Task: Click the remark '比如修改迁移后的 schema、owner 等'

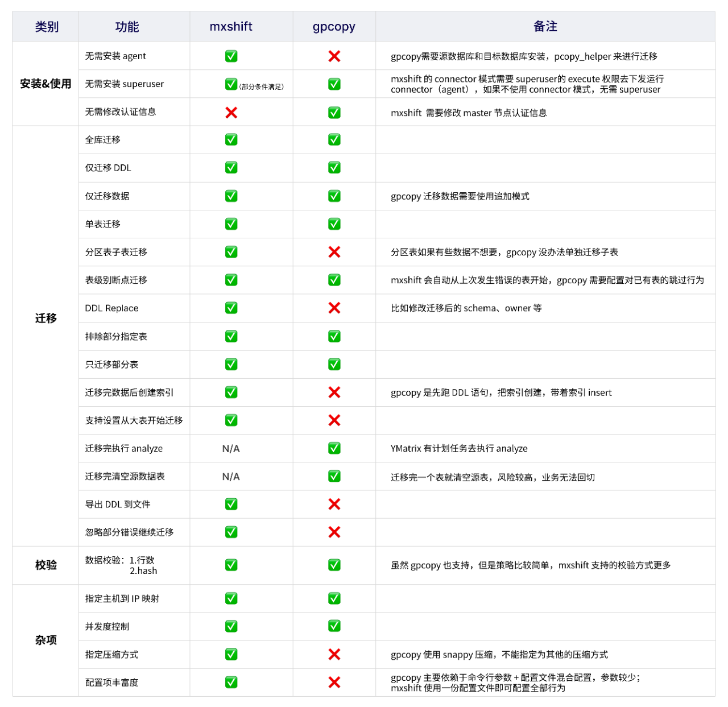Action: coord(466,308)
